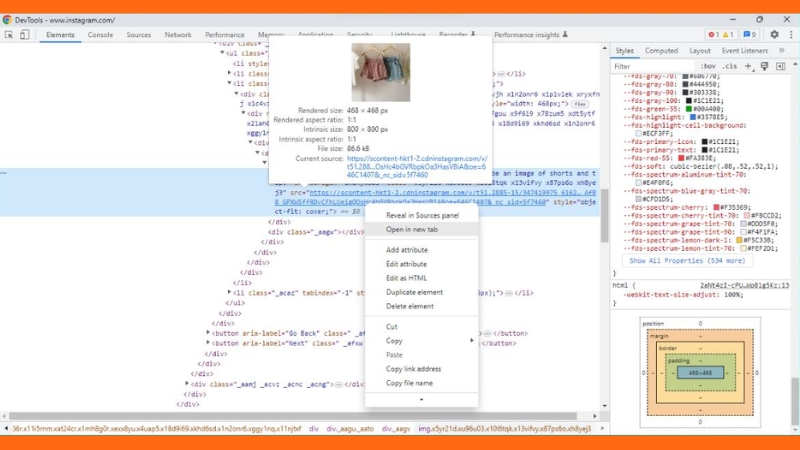800x450 pixels.
Task: Choose Add attribute from context menu
Action: 422,250
